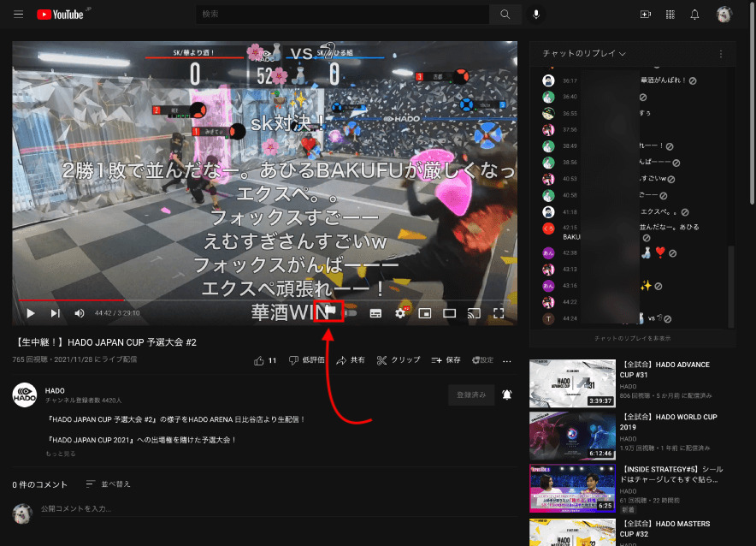Open the チャットのリプレイ dropdown
The height and width of the screenshot is (546, 756).
click(x=584, y=54)
